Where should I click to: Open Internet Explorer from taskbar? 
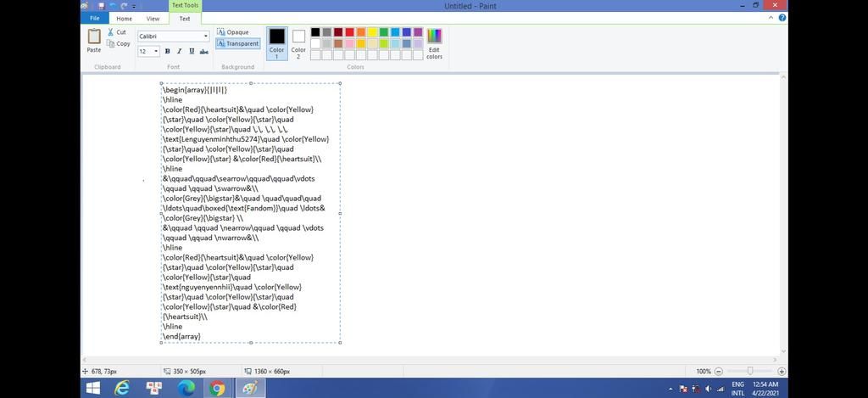coord(122,388)
